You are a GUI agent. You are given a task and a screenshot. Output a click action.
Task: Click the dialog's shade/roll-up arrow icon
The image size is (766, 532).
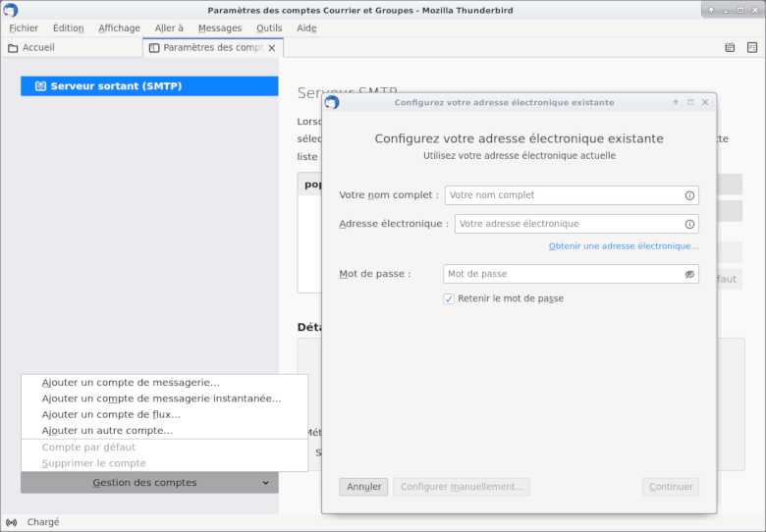pos(676,102)
